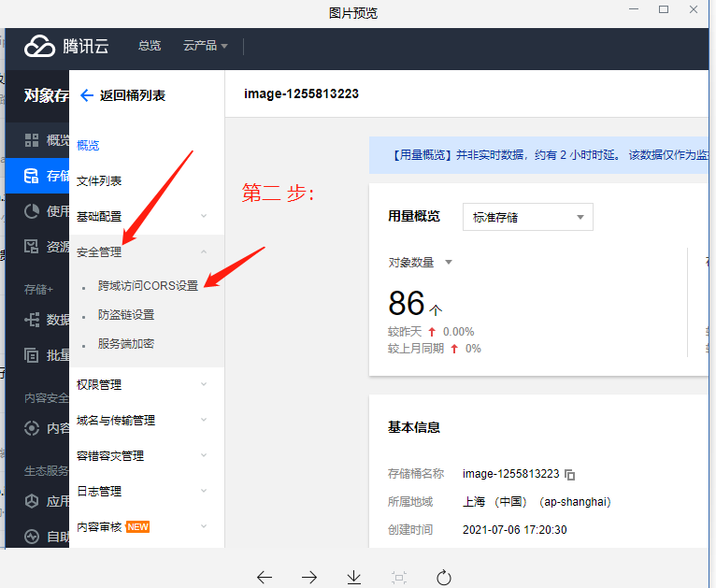Open the 对象数量 metric dropdown

420,263
